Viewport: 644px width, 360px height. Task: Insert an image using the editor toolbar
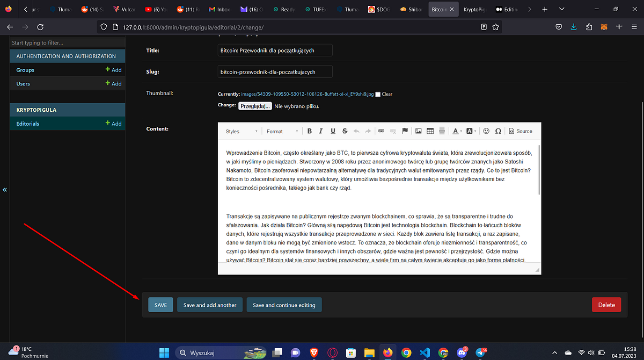coord(418,131)
